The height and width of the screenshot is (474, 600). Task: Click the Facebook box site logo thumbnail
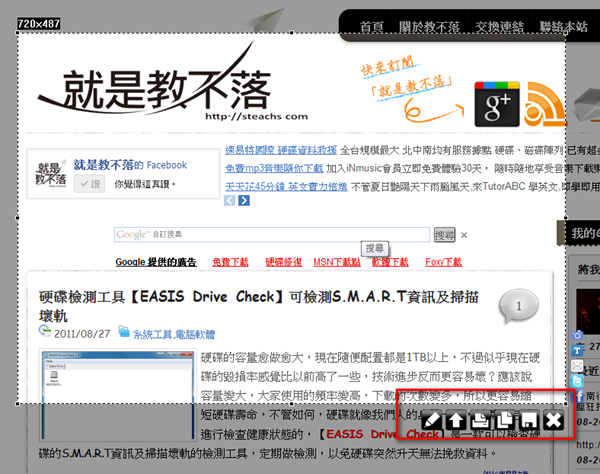pyautogui.click(x=51, y=174)
